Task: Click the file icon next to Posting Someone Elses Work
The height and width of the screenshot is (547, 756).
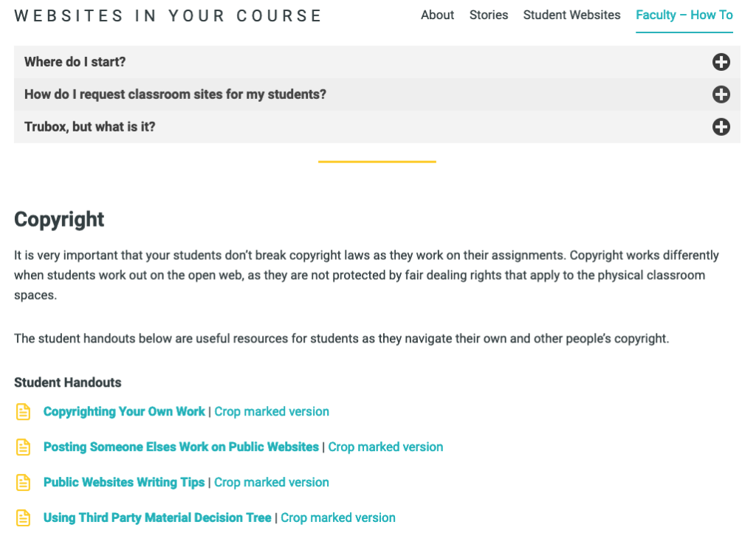Action: (x=23, y=447)
